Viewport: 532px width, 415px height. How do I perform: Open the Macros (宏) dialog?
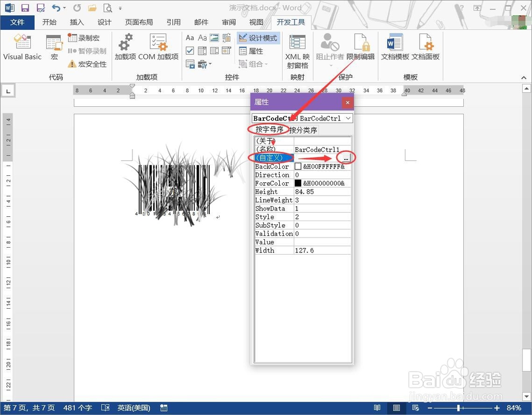[54, 47]
